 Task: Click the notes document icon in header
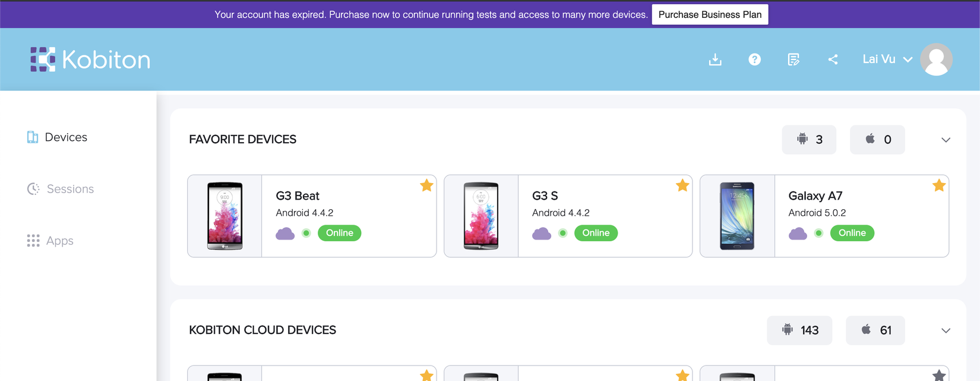[x=794, y=59]
